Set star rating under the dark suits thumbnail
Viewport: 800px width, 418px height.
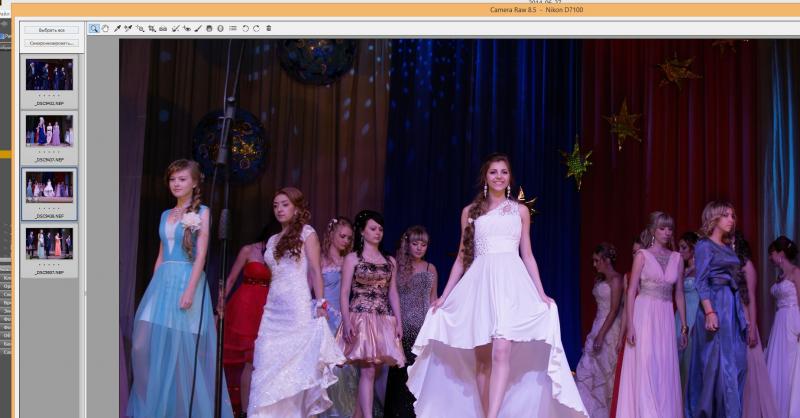pos(49,95)
